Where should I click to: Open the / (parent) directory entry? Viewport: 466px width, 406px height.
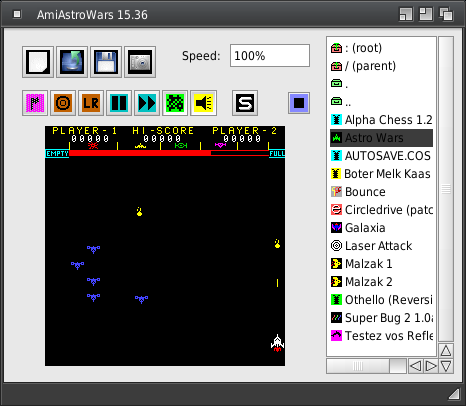pyautogui.click(x=381, y=66)
